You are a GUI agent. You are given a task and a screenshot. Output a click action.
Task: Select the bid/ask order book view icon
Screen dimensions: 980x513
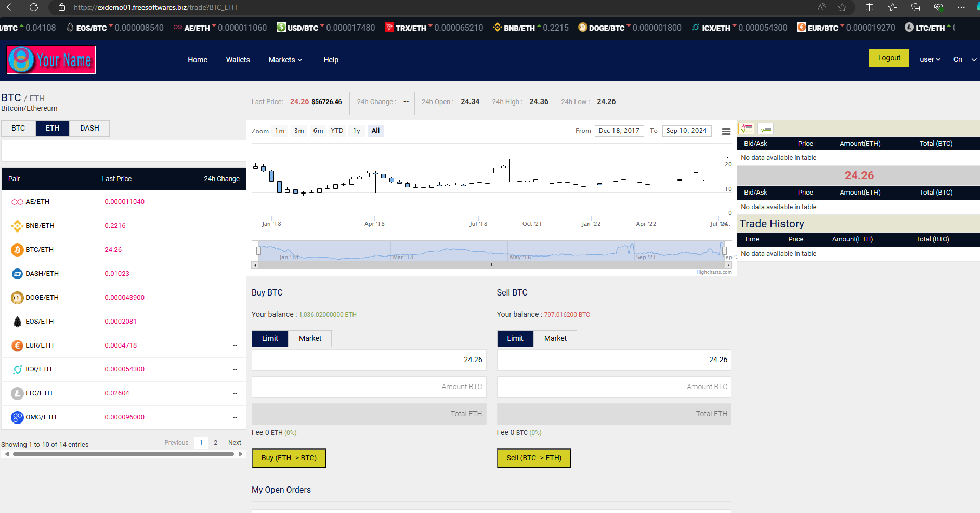pyautogui.click(x=746, y=128)
